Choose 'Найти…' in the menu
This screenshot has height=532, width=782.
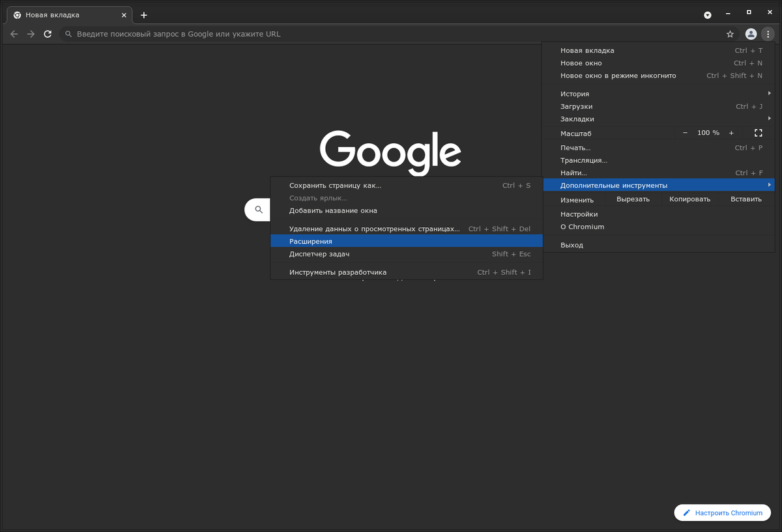(x=658, y=173)
